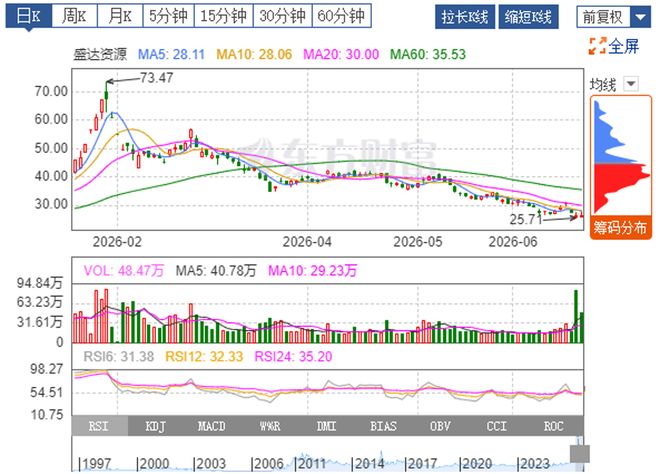Screen dimensions: 660x474
Task: Show the KDJ indicator
Action: pos(155,426)
